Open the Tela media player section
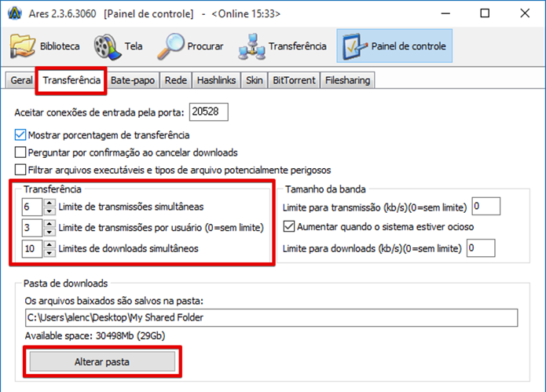The height and width of the screenshot is (392, 546). pos(118,46)
